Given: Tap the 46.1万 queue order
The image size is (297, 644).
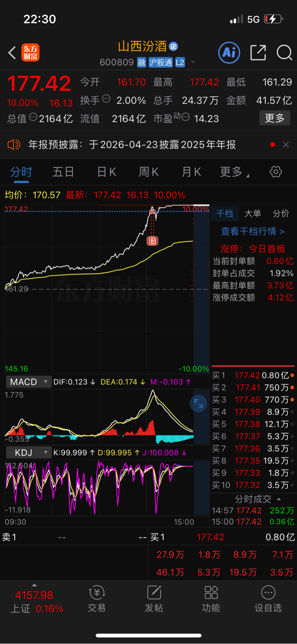Looking at the screenshot, I should (170, 572).
